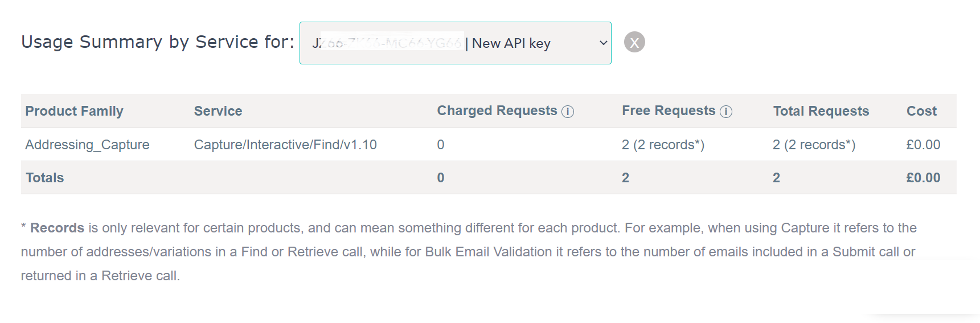Click Free Requests info icon

click(726, 112)
